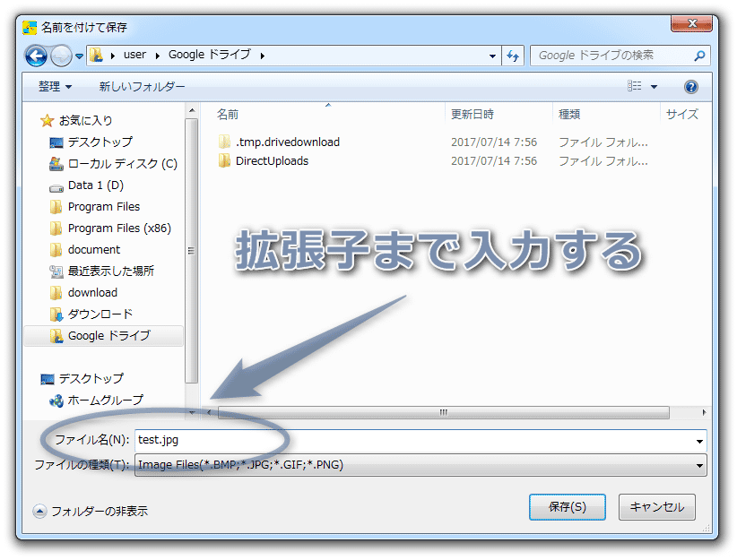The height and width of the screenshot is (560, 737).
Task: Open the view options dropdown arrow
Action: pyautogui.click(x=654, y=86)
